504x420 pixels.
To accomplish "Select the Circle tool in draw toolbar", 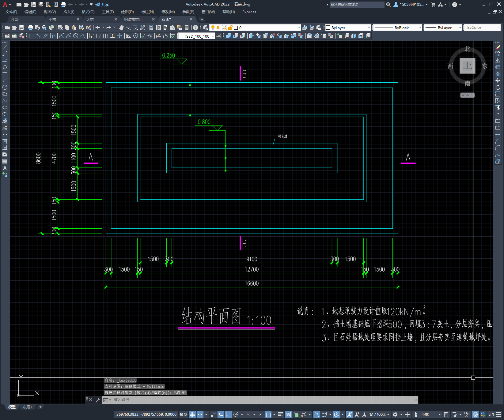I will tap(5, 87).
